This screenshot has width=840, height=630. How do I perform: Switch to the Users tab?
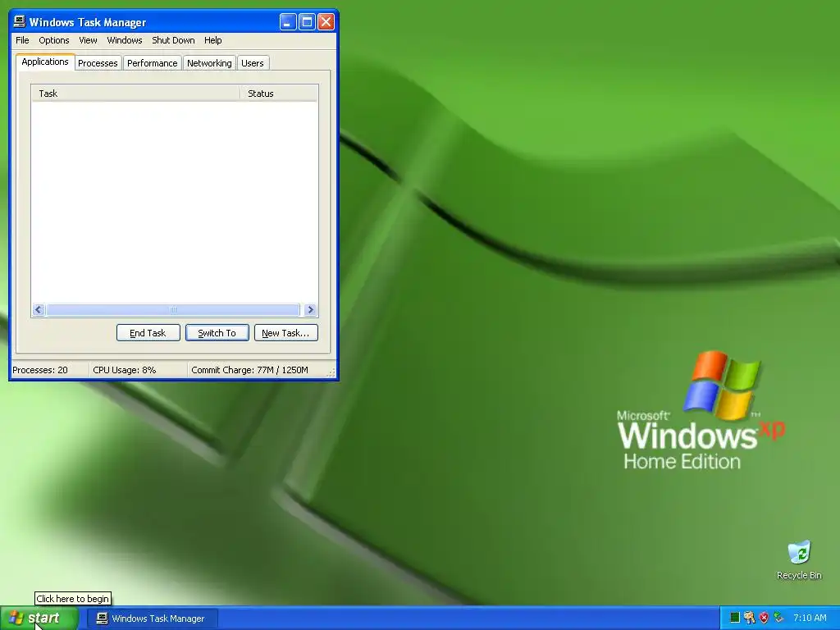tap(253, 63)
